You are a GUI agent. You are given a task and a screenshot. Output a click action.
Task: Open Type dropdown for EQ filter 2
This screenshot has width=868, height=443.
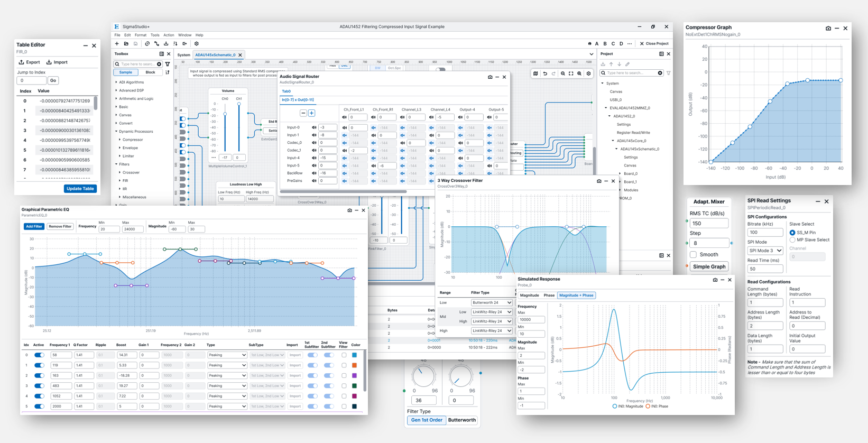click(x=227, y=376)
